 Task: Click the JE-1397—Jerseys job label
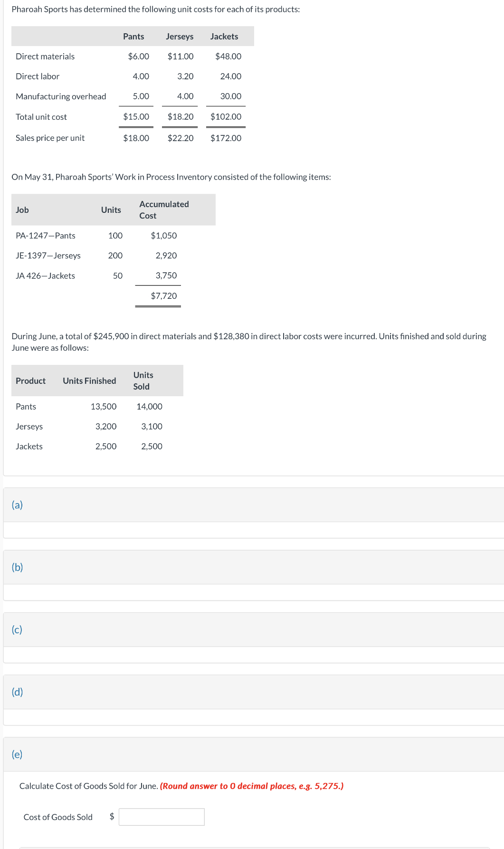click(x=48, y=256)
